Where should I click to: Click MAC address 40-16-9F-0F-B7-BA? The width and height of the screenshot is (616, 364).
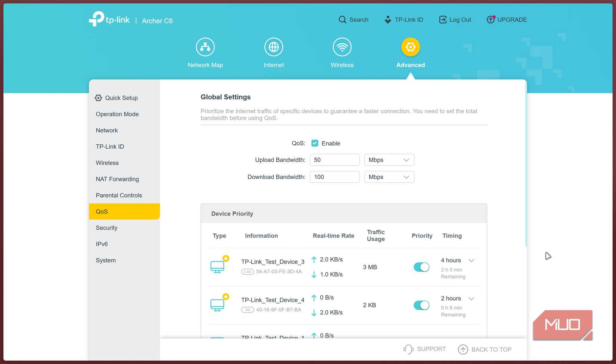[279, 310]
